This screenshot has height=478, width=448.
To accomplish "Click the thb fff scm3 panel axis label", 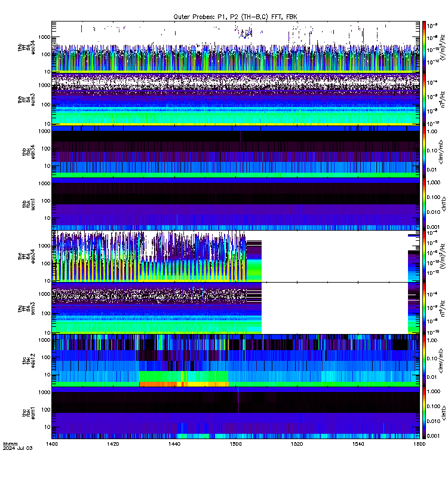I will click(x=26, y=99).
